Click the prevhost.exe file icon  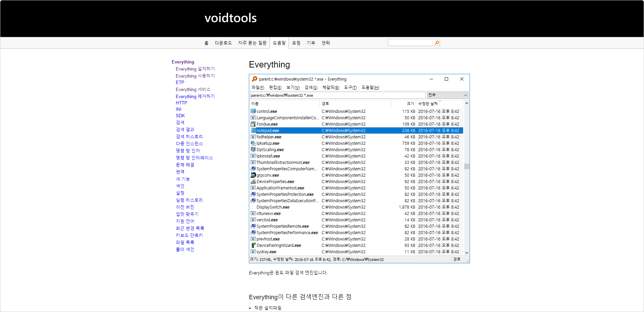[253, 239]
